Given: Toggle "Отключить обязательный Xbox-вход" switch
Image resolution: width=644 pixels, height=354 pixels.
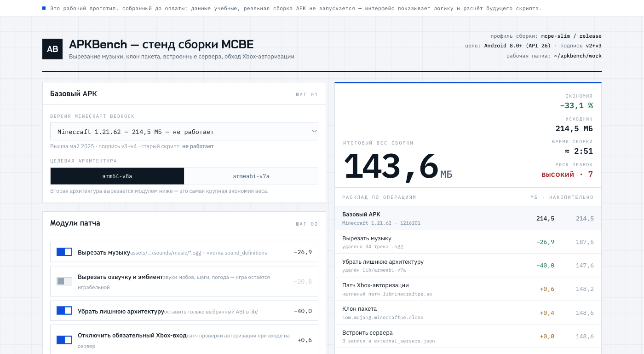Looking at the screenshot, I should (64, 340).
